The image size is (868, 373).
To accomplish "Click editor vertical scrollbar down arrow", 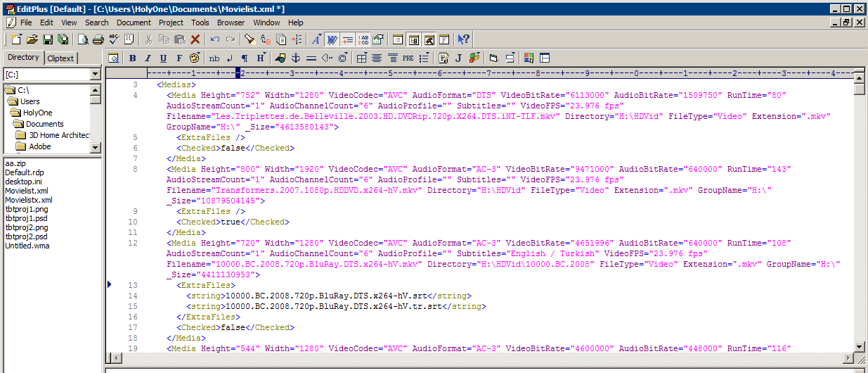I will point(859,346).
